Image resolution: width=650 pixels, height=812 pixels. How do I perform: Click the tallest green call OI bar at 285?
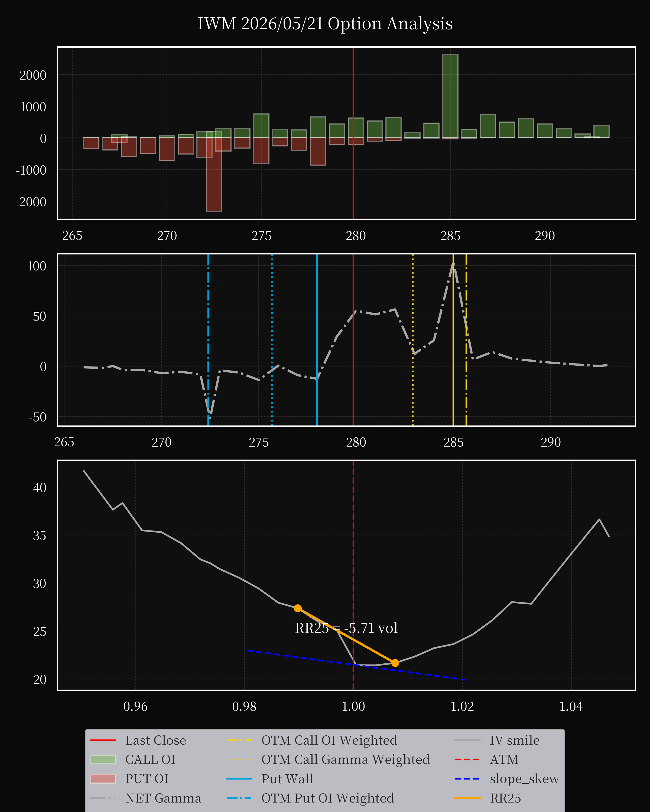450,96
